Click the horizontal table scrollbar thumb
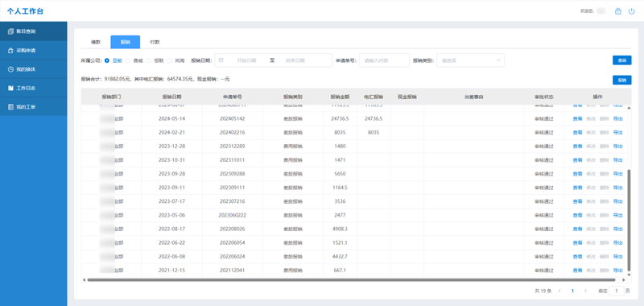Screen dimensions: 644x306 click(351, 280)
